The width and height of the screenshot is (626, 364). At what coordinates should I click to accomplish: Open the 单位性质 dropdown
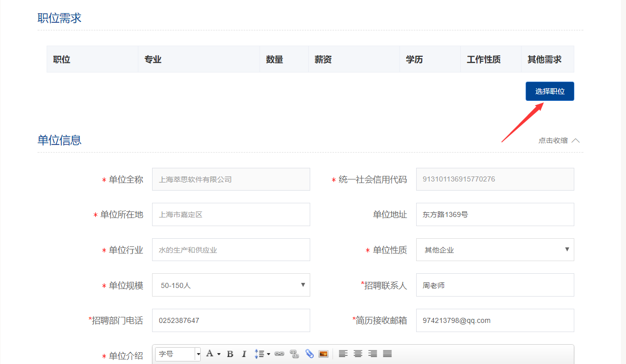(495, 250)
